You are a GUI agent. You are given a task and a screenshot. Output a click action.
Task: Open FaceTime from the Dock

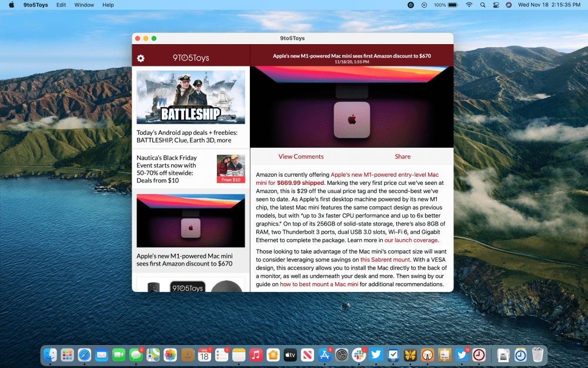coord(119,354)
